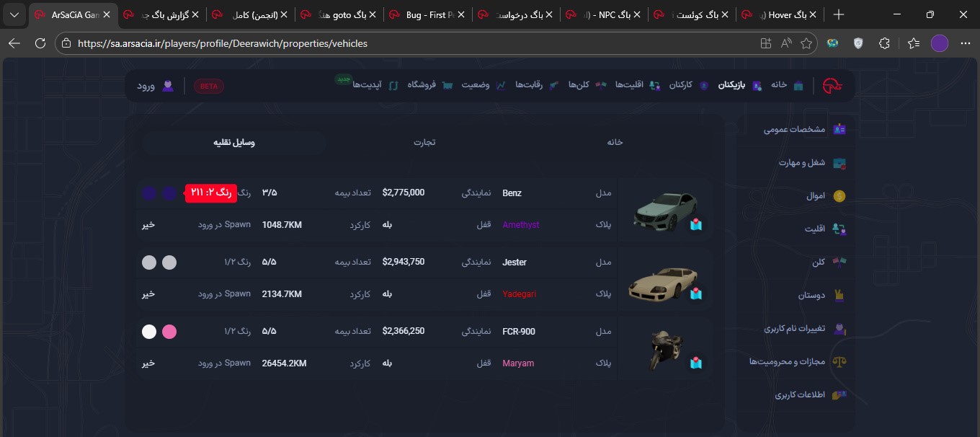Open تغییرات نام کاربری in the sidebar
The image size is (980, 437).
806,328
